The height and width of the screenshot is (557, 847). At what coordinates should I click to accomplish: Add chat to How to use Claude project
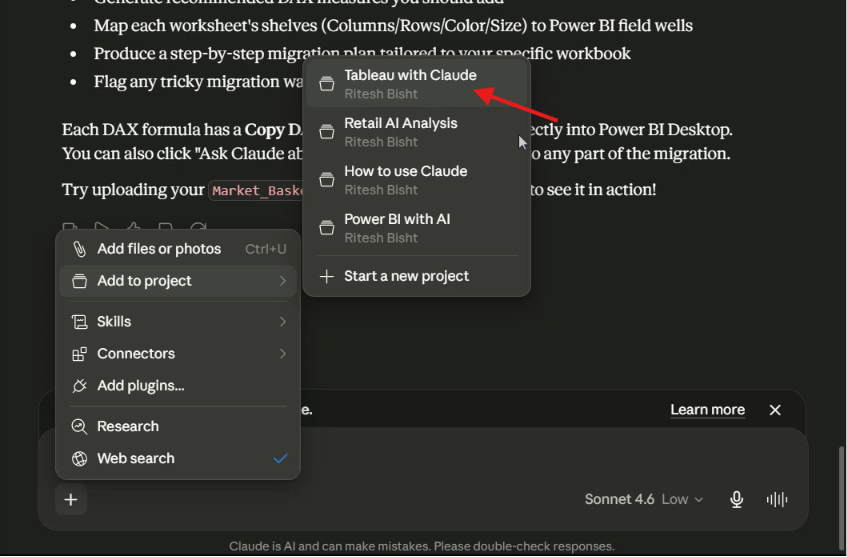[416, 180]
